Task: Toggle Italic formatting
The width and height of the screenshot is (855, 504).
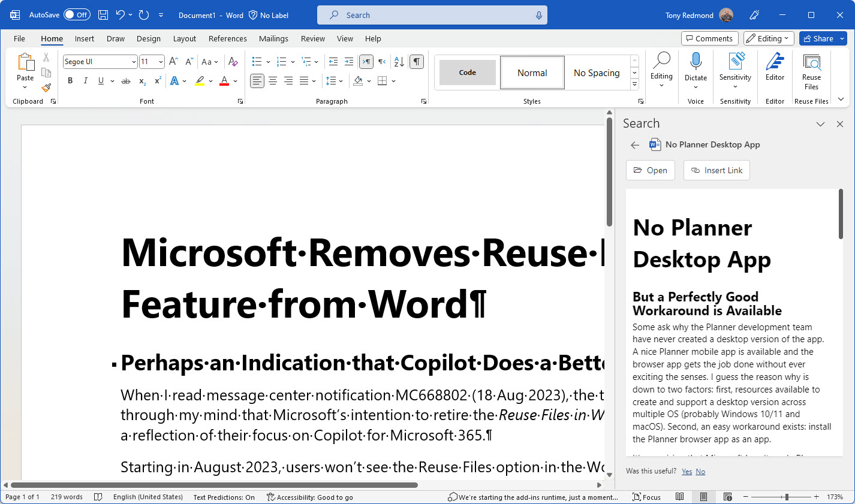Action: 85,80
